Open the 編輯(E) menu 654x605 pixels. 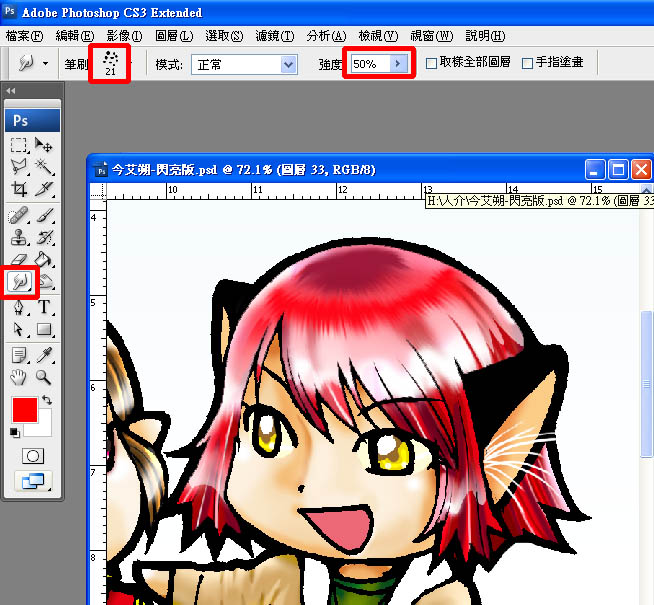coord(75,36)
